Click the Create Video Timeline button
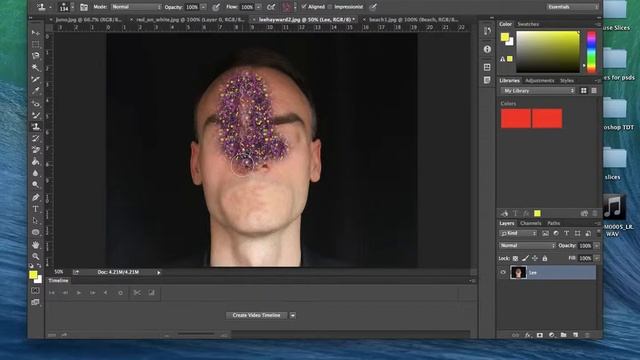Image resolution: width=640 pixels, height=360 pixels. pyautogui.click(x=256, y=315)
